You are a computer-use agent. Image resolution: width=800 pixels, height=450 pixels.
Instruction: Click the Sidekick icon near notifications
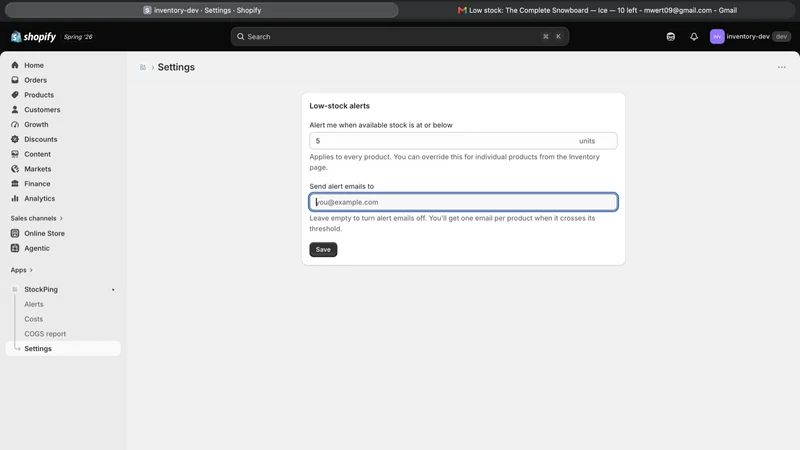coord(670,37)
